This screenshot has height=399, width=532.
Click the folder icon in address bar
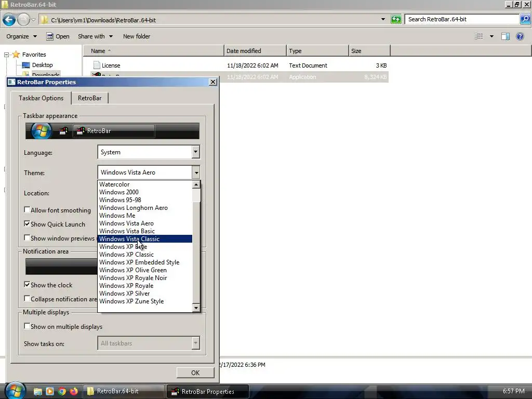(x=44, y=20)
